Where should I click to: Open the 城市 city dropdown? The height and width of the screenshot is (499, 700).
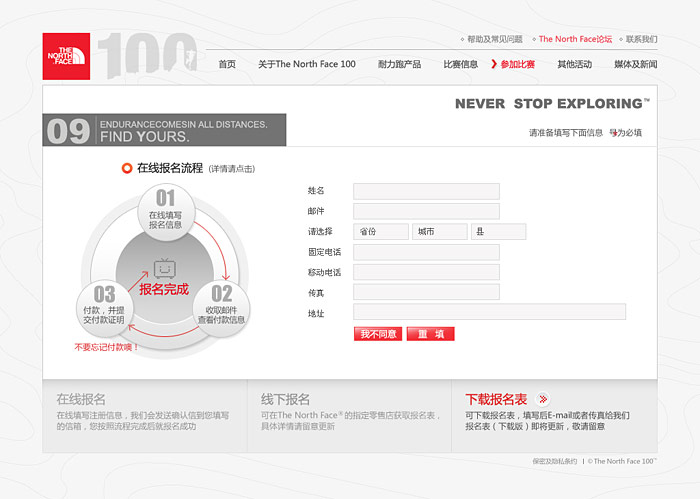point(440,232)
